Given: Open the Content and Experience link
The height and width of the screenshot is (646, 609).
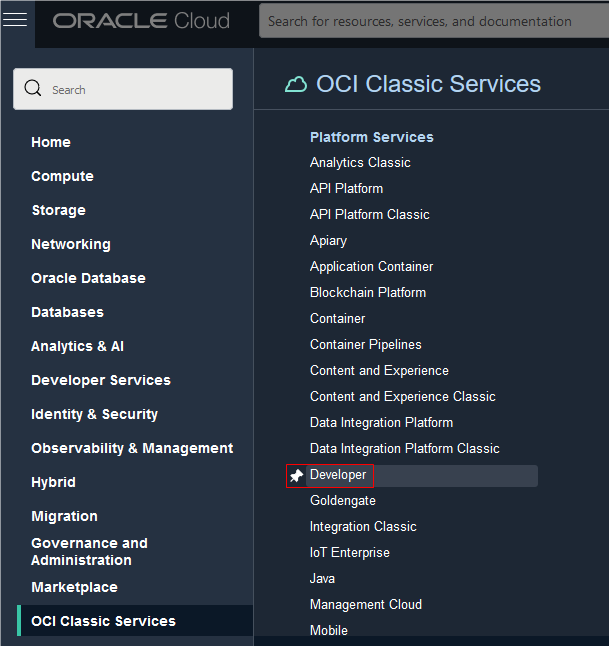Looking at the screenshot, I should [379, 370].
